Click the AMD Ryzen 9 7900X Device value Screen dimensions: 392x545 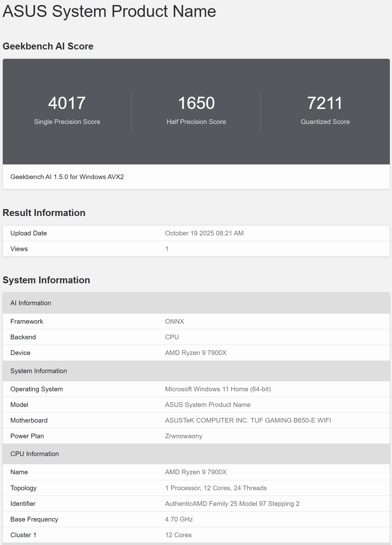196,353
